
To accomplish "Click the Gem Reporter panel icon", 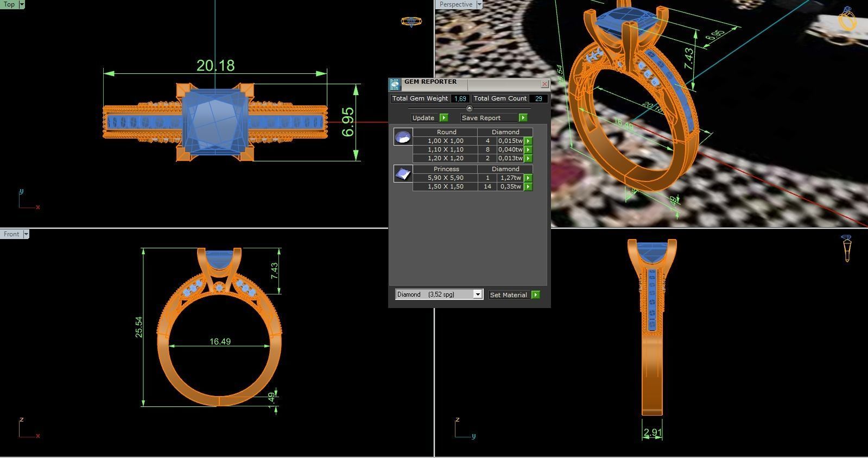I will click(x=395, y=84).
